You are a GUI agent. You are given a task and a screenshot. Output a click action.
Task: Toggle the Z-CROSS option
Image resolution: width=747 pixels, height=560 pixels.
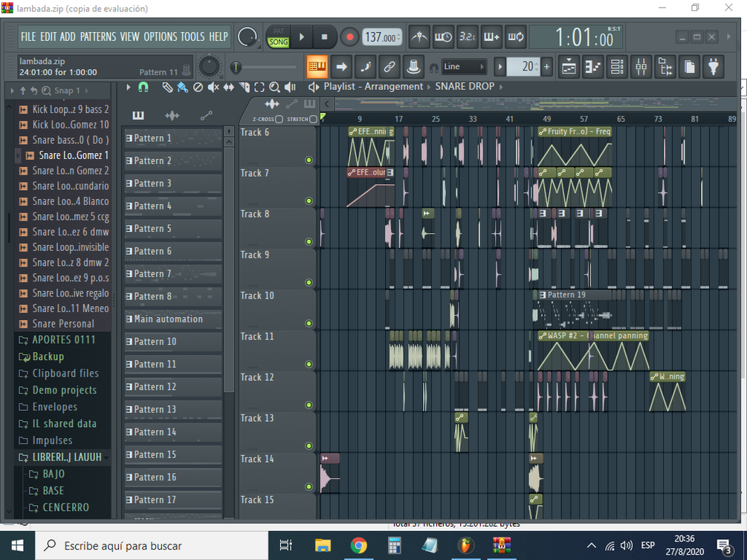[279, 119]
